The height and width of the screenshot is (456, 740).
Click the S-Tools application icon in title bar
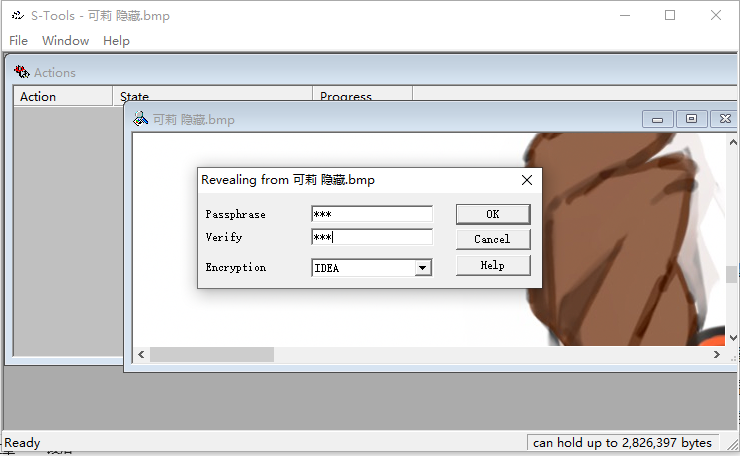click(18, 15)
